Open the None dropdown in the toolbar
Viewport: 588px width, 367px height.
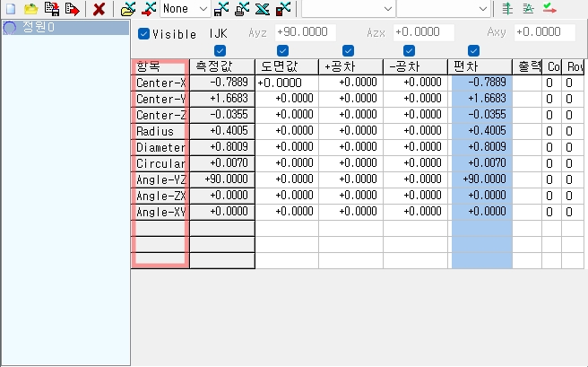pos(186,9)
